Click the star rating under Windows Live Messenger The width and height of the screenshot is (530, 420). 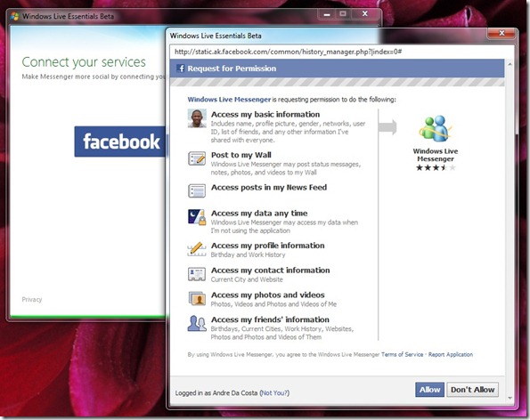point(436,168)
